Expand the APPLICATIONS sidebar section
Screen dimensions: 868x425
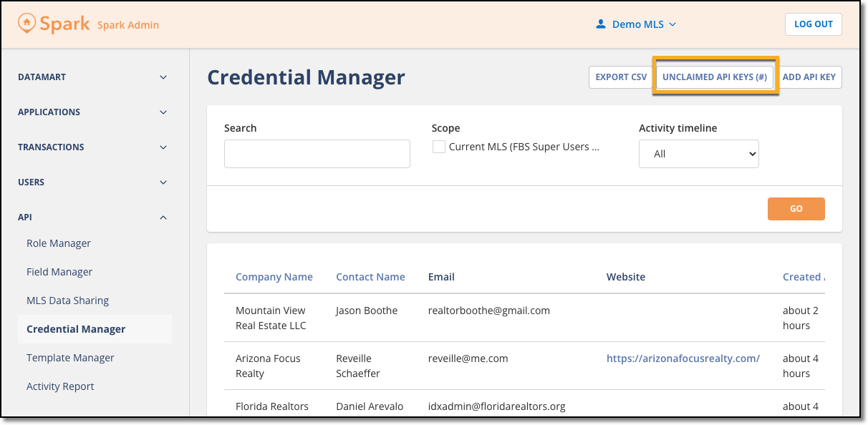93,112
